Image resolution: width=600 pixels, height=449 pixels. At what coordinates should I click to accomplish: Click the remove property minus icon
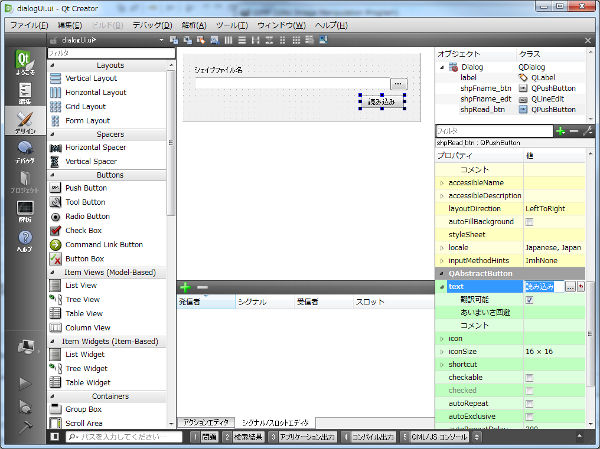click(574, 131)
